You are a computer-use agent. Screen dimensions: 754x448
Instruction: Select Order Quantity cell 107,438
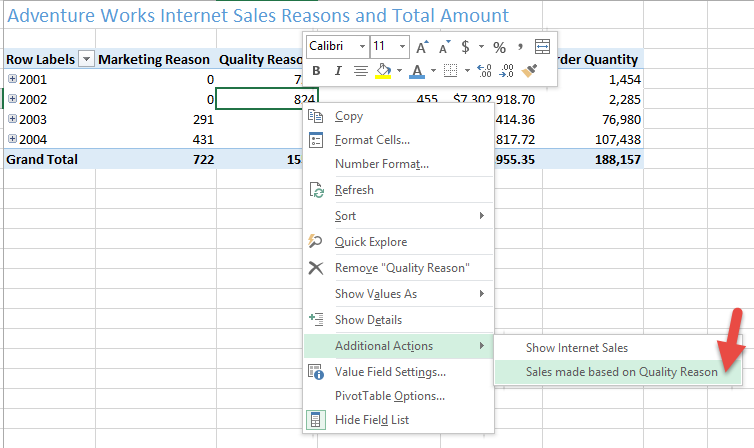click(593, 139)
